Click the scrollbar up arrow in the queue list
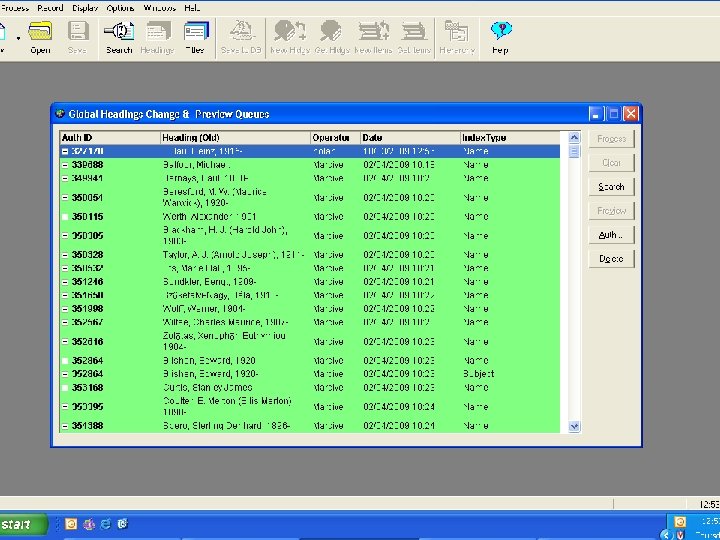This screenshot has height=540, width=720. point(574,138)
